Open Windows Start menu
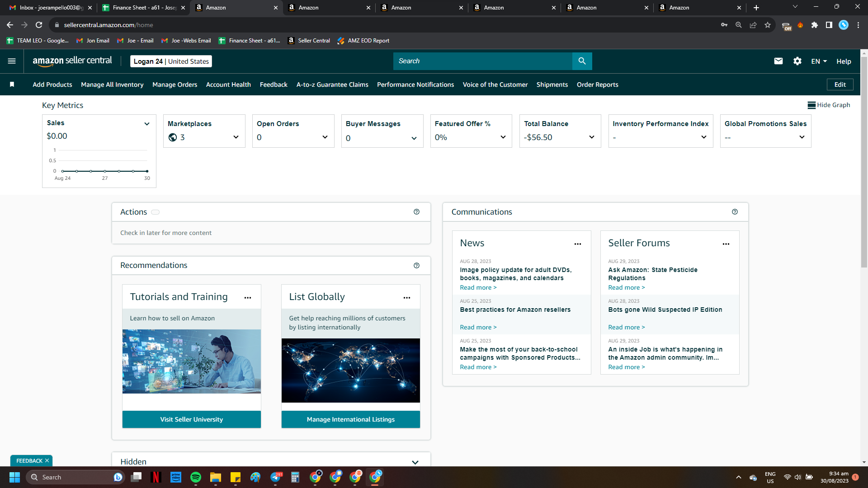Viewport: 868px width, 488px height. (x=14, y=477)
